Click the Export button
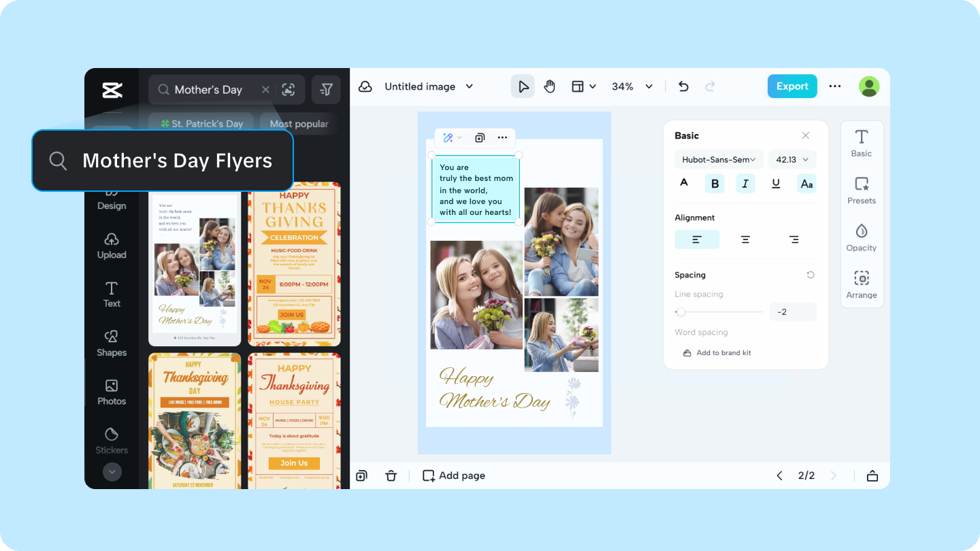This screenshot has width=980, height=551. (792, 86)
